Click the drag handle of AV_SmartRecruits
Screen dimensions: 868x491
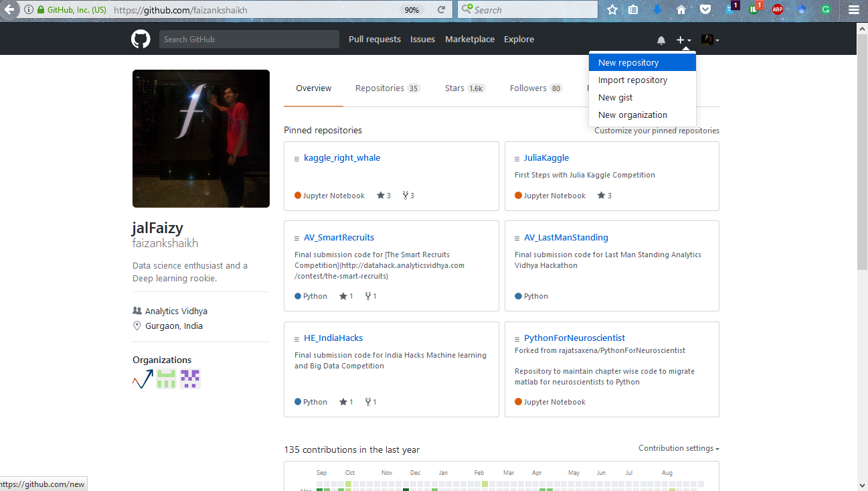[x=296, y=238]
